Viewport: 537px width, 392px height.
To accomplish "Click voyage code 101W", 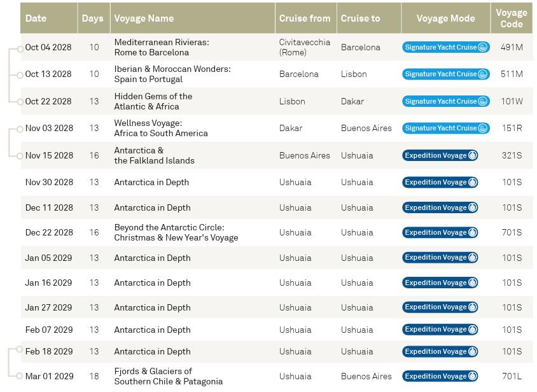I will pos(512,101).
